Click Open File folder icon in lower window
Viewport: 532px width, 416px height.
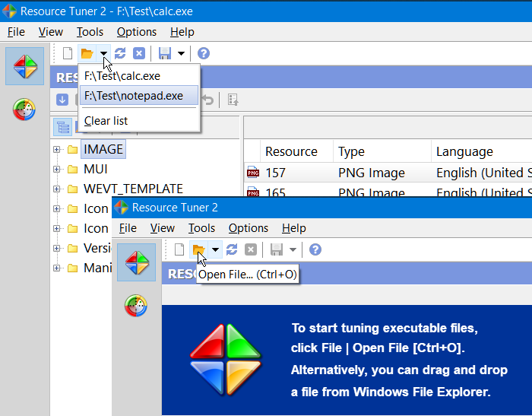click(x=198, y=249)
